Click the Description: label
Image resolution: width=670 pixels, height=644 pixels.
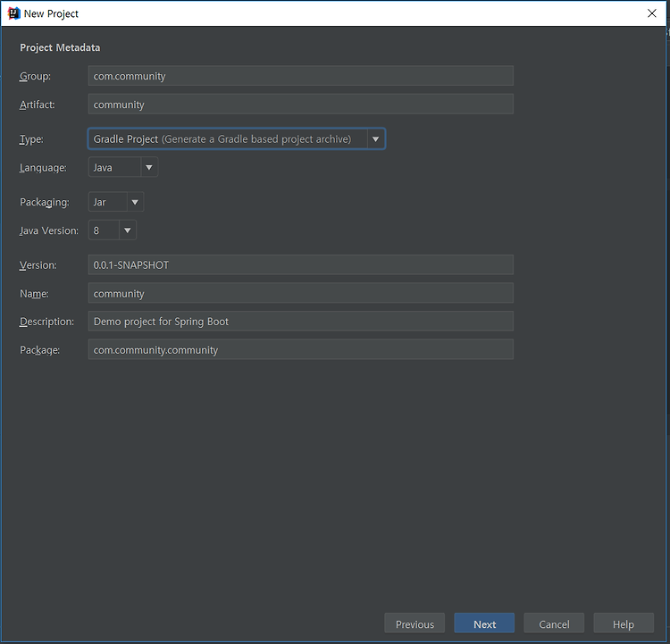tap(46, 322)
